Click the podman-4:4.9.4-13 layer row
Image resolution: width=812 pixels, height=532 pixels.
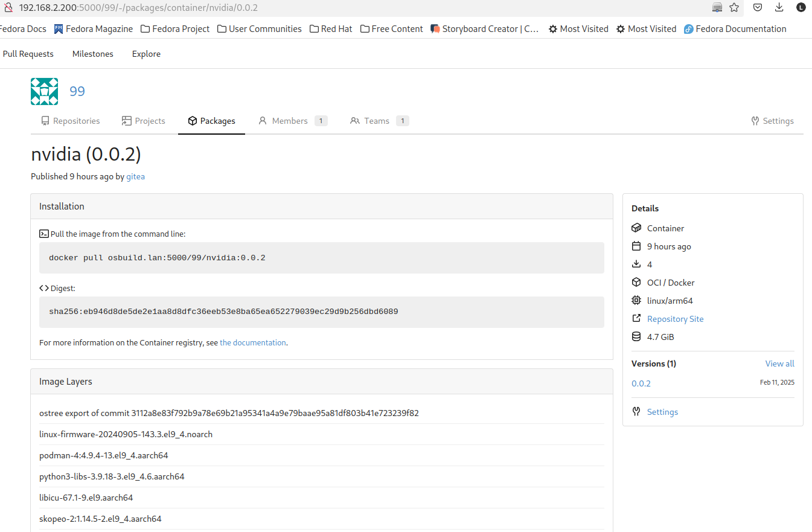tap(322, 455)
